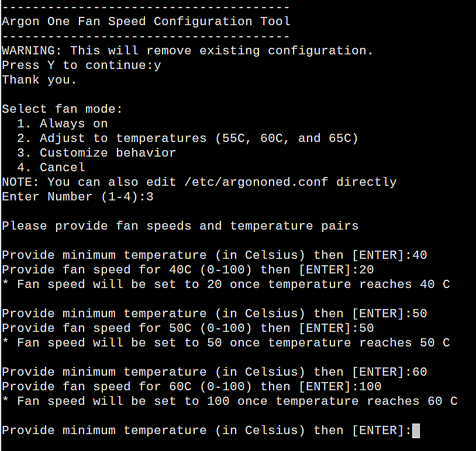Click the fan speed value 50 for 50C

pyautogui.click(x=367, y=328)
